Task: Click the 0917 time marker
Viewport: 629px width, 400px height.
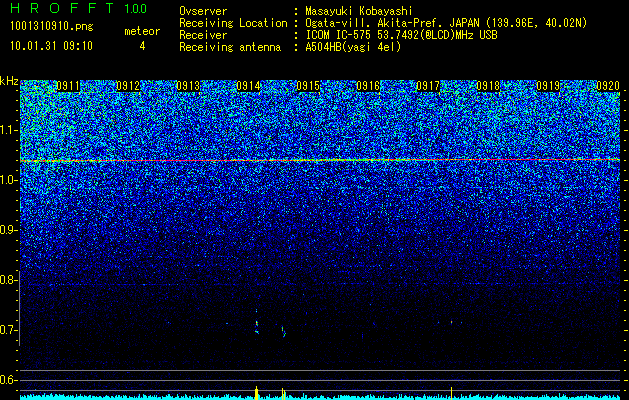Action: (428, 86)
